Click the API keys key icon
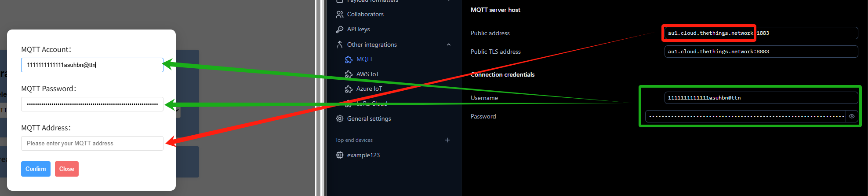Screen dimensions: 868x196 pos(339,30)
